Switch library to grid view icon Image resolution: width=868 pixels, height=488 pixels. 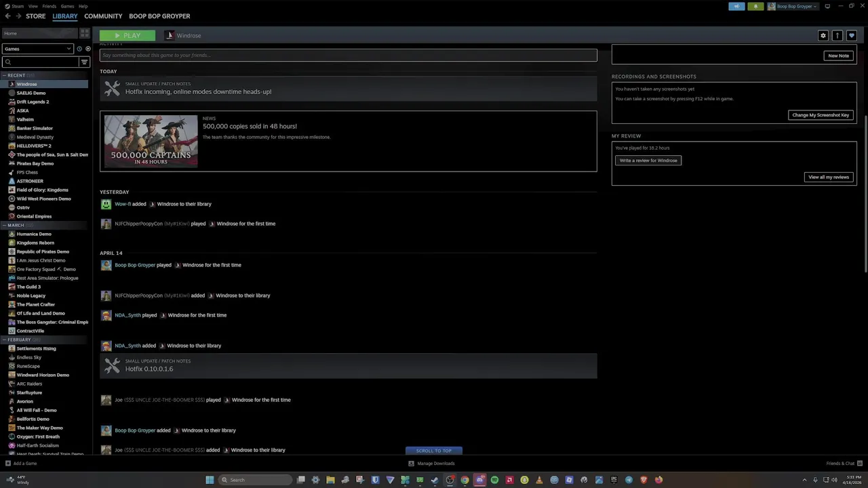pyautogui.click(x=85, y=33)
